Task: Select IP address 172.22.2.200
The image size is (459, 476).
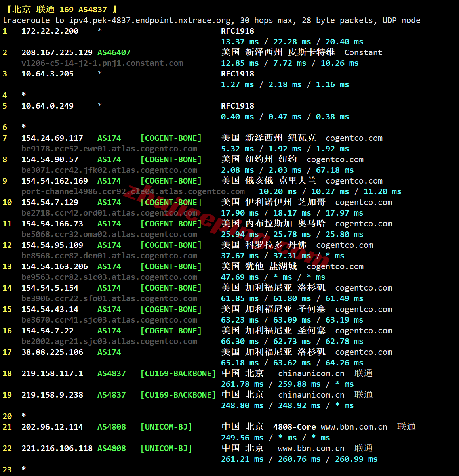Action: point(50,31)
